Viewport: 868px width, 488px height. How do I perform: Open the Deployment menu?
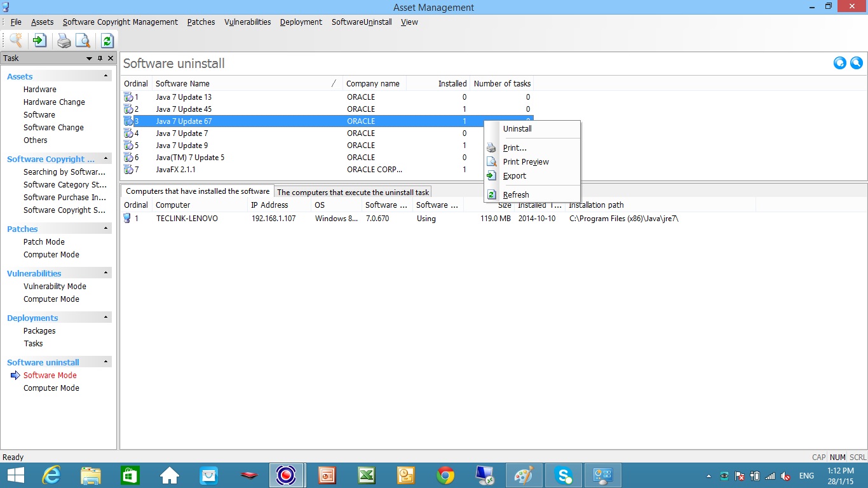point(301,22)
